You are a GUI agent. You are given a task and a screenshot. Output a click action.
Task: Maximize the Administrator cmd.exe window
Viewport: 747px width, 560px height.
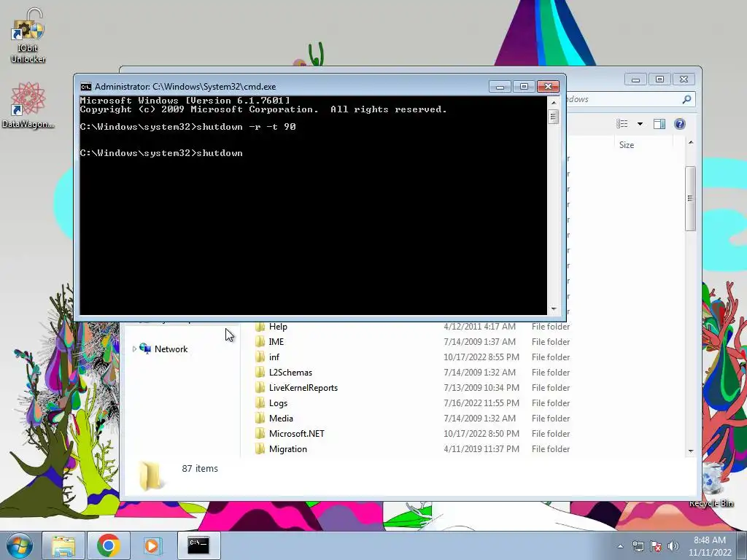pyautogui.click(x=524, y=87)
